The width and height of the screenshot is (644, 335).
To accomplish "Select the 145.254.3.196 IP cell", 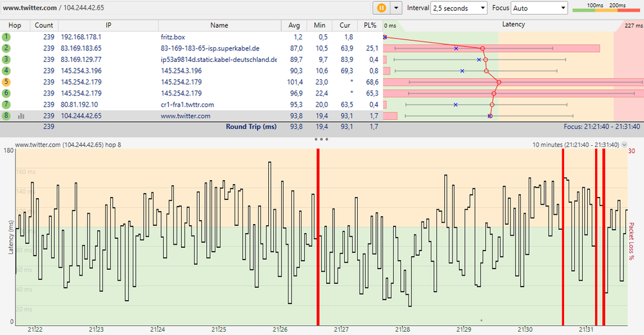I will tap(81, 71).
